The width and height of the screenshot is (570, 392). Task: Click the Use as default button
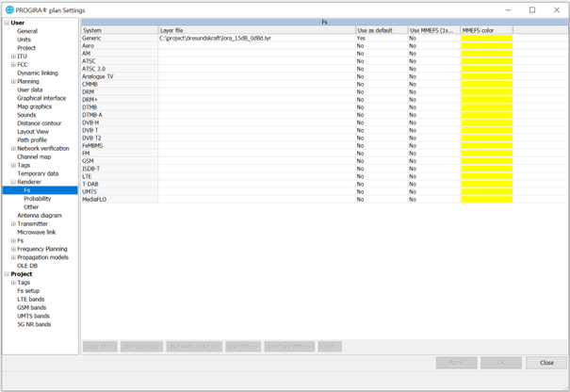(x=141, y=347)
